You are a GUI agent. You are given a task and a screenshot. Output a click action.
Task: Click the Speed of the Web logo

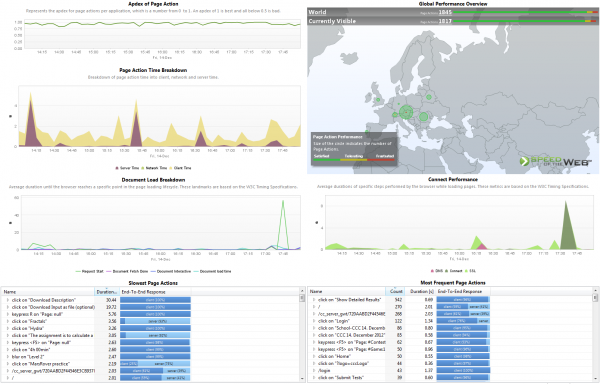click(x=555, y=161)
